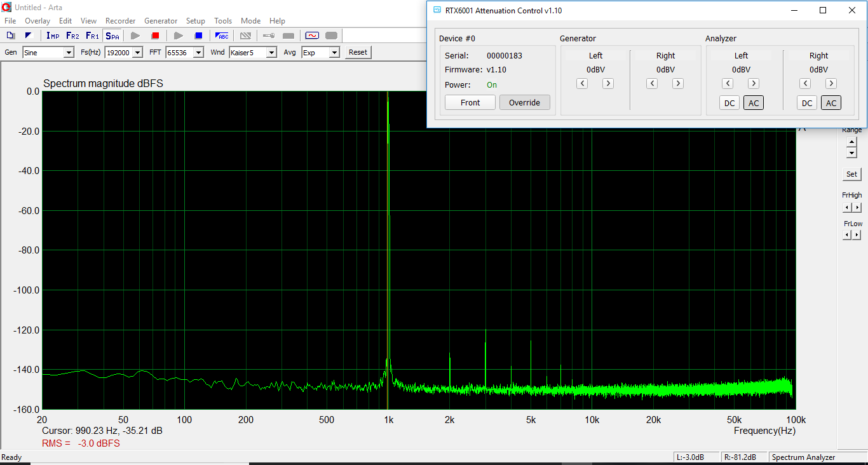The height and width of the screenshot is (465, 868).
Task: Click the RTX6001 window title bar icon
Action: [x=437, y=10]
